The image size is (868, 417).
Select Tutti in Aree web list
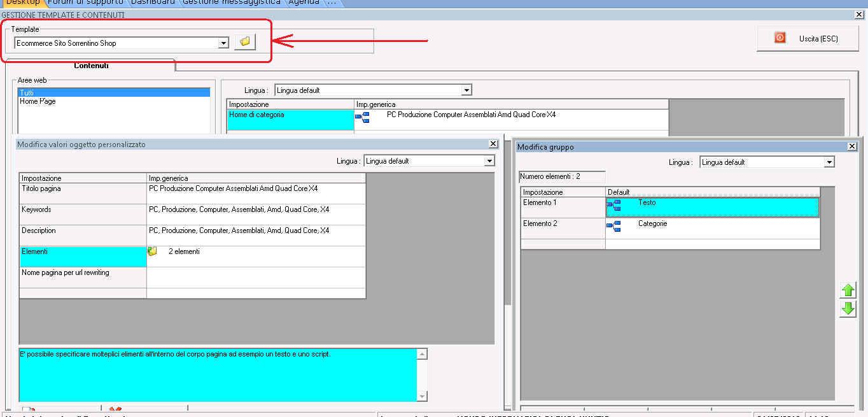[x=114, y=93]
